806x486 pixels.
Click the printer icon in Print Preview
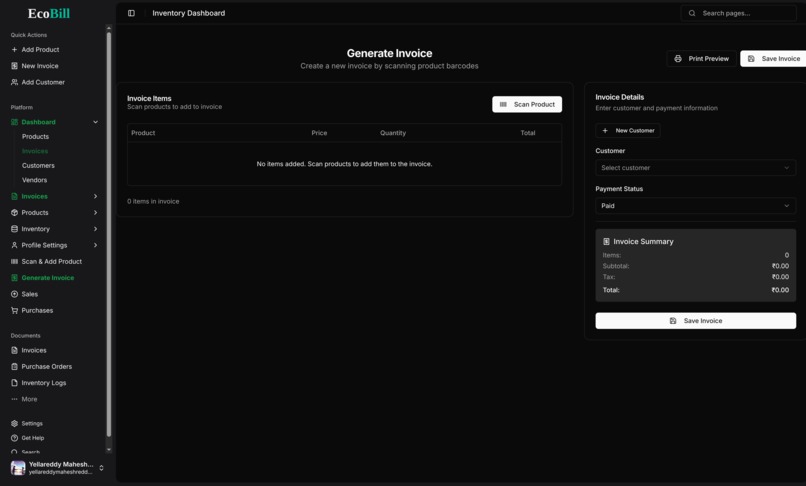click(x=678, y=59)
